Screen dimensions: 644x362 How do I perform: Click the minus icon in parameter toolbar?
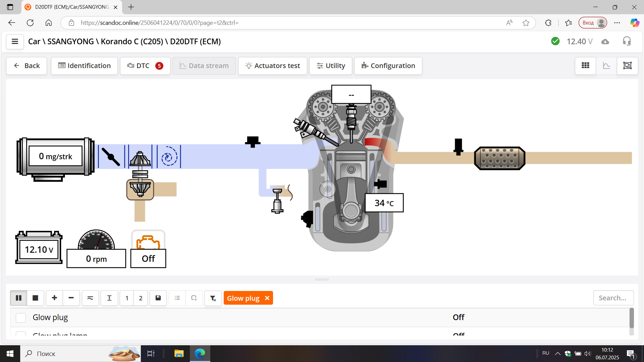71,298
